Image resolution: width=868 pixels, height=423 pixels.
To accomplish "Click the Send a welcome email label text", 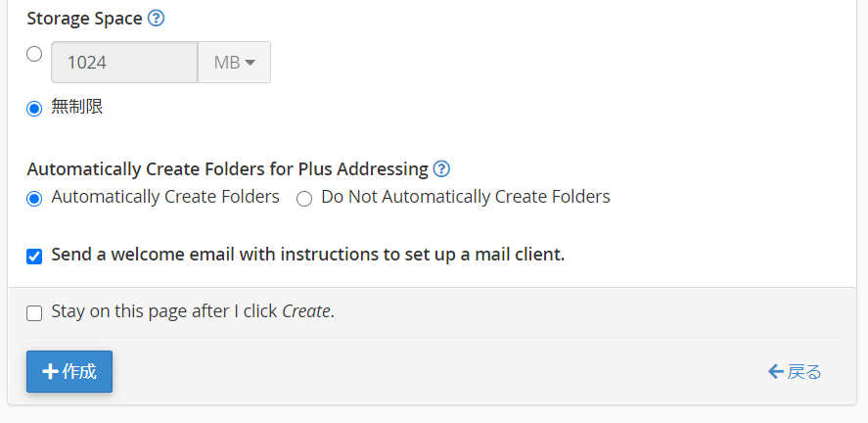I will click(x=308, y=255).
